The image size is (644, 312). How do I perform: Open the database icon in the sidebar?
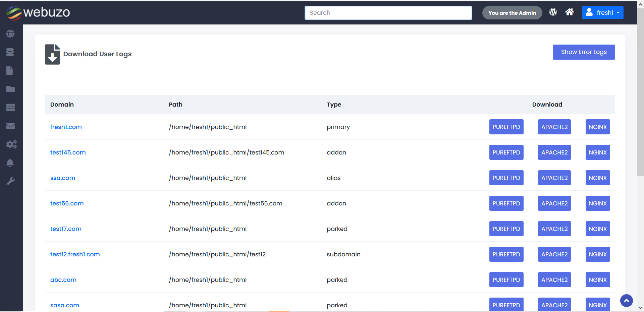click(x=10, y=52)
